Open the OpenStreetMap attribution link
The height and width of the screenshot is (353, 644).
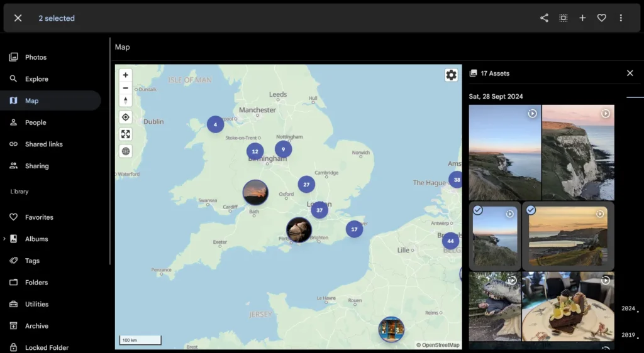point(440,345)
